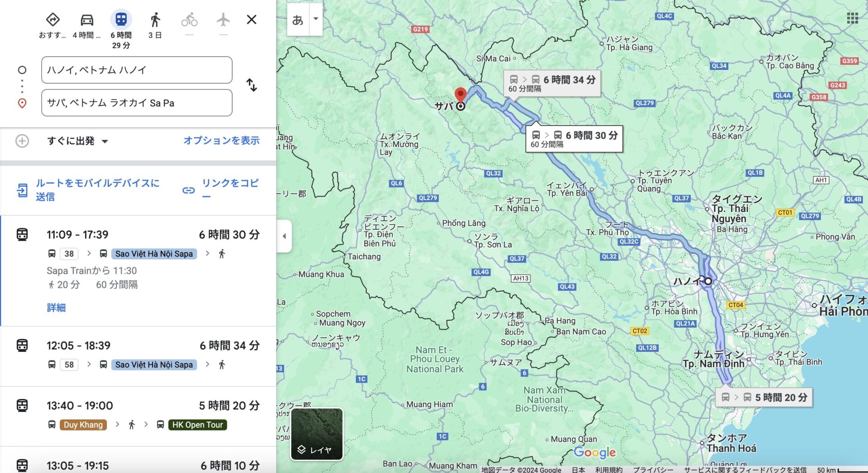This screenshot has width=868, height=473.
Task: Choose the walking mode icon
Action: (155, 19)
